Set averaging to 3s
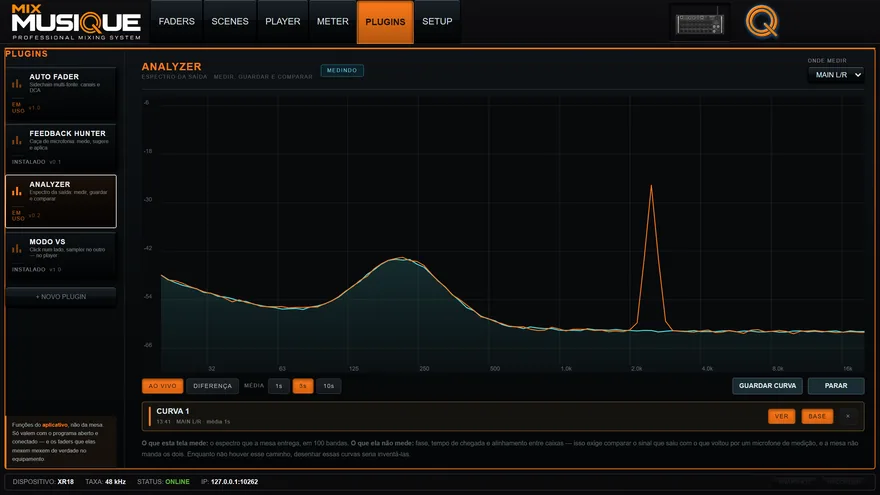This screenshot has height=495, width=880. 302,386
